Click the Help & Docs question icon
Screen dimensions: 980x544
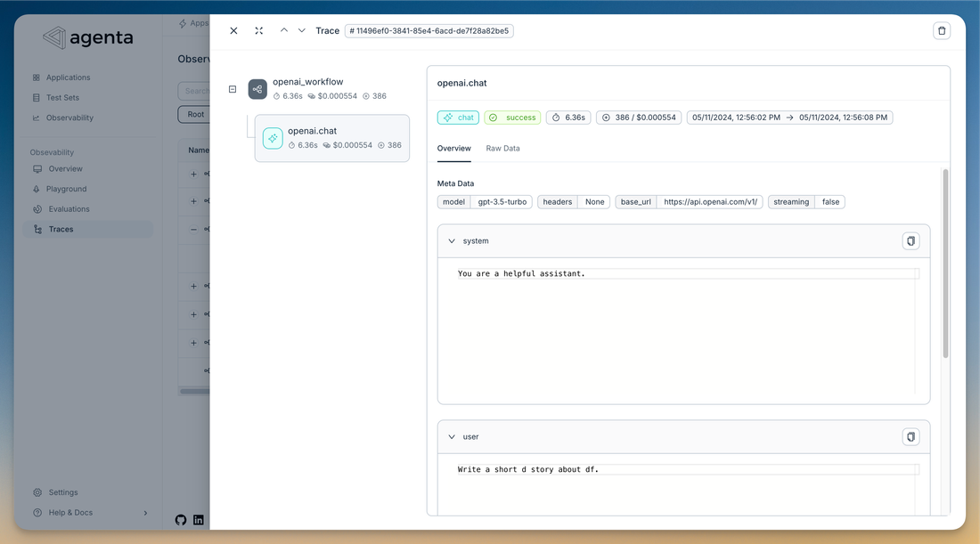pyautogui.click(x=37, y=513)
